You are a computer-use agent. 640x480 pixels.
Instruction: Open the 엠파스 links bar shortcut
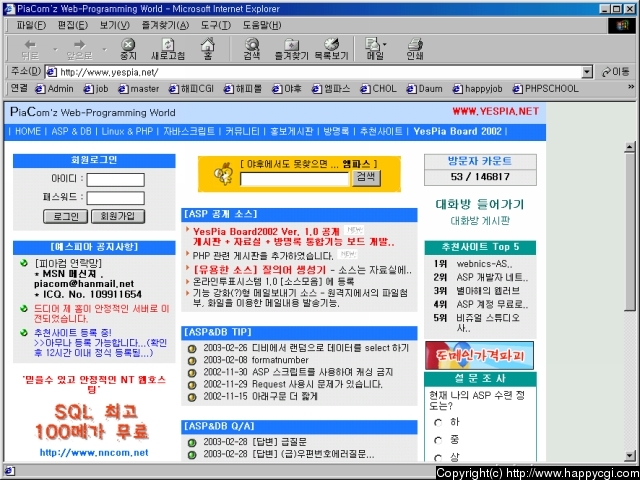(331, 89)
